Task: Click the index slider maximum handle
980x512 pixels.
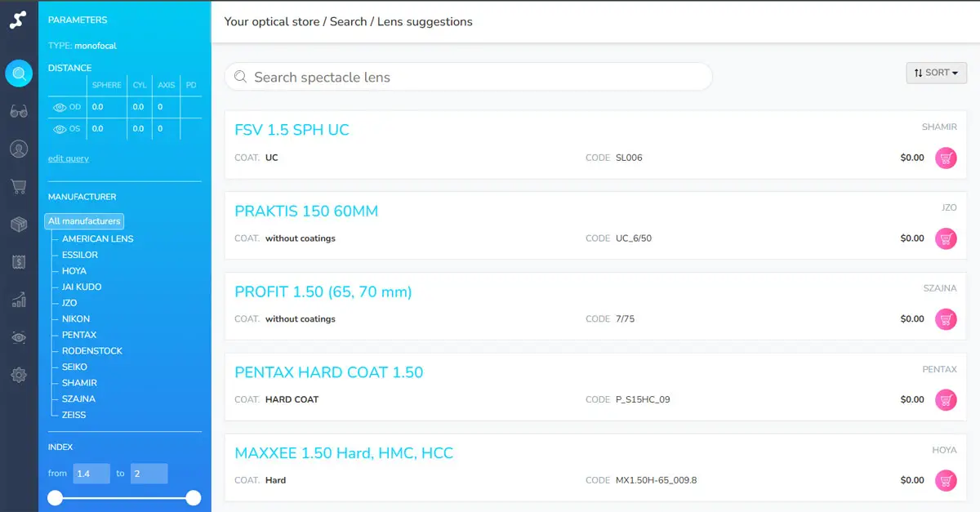Action: click(x=194, y=498)
